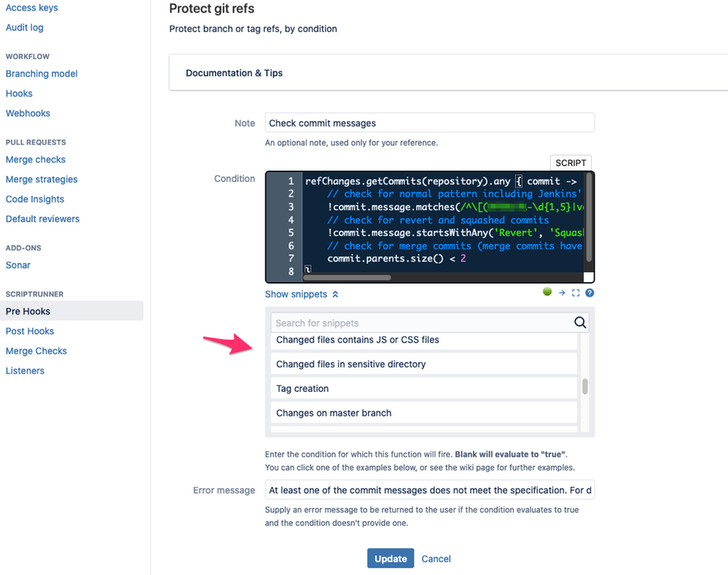Click the arrow icon below code editor
The width and height of the screenshot is (728, 575).
point(562,293)
